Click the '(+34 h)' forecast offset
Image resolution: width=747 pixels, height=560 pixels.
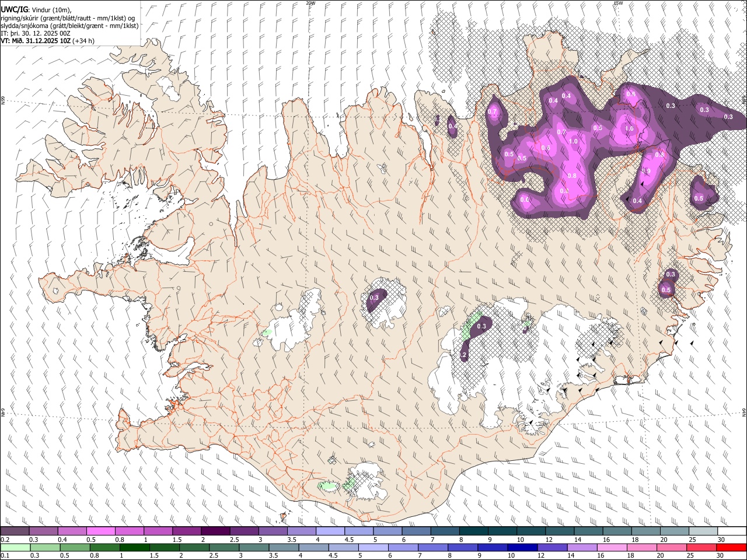tap(84, 41)
